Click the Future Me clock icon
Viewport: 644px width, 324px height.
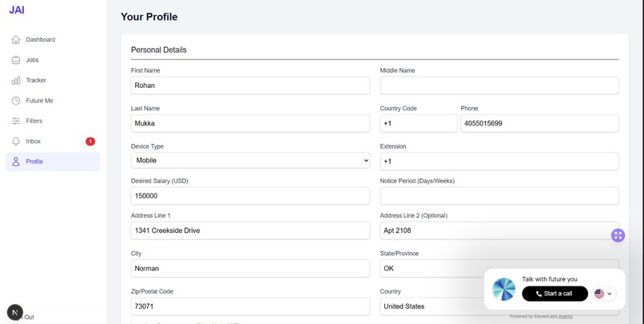click(x=16, y=101)
